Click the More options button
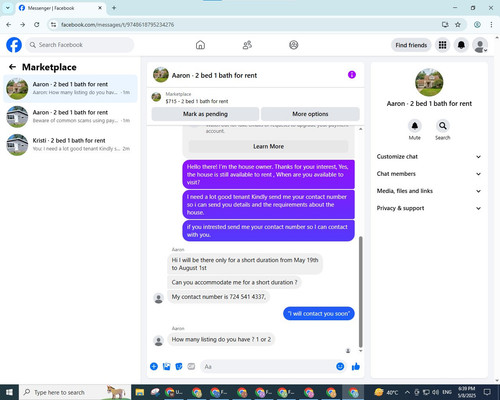 pos(310,114)
